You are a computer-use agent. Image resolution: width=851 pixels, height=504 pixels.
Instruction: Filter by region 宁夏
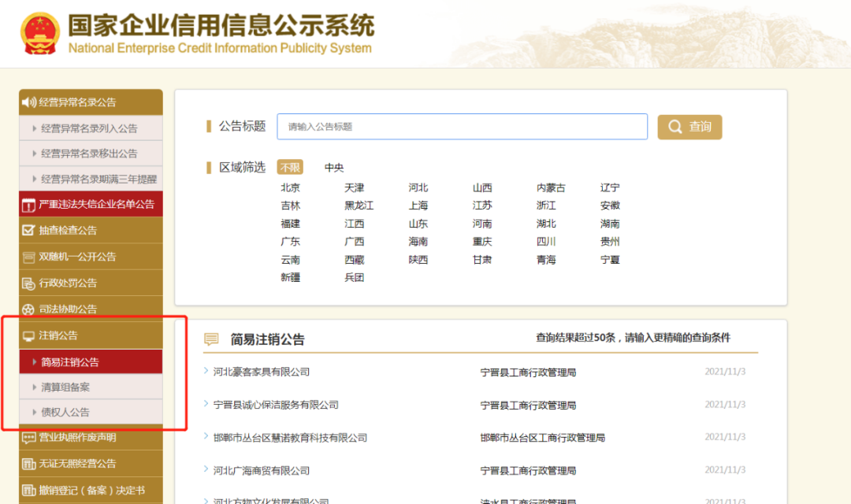click(610, 259)
